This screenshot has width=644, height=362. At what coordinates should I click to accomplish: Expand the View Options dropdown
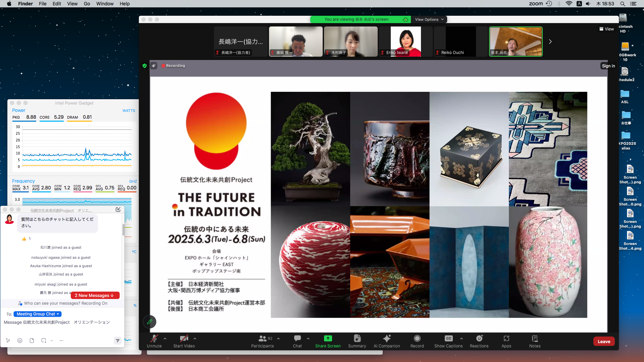pyautogui.click(x=429, y=19)
